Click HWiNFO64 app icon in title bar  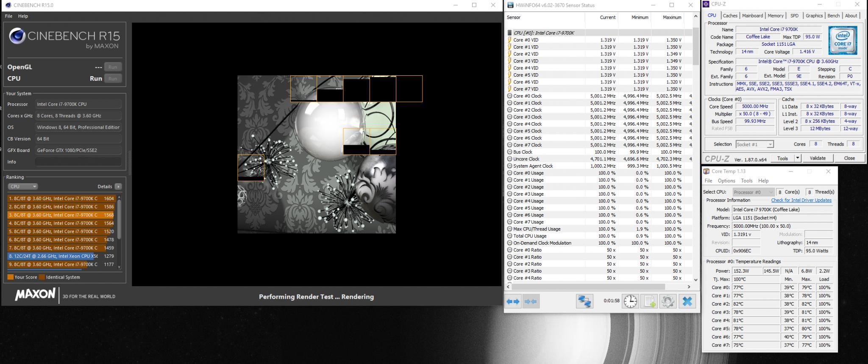[x=511, y=5]
